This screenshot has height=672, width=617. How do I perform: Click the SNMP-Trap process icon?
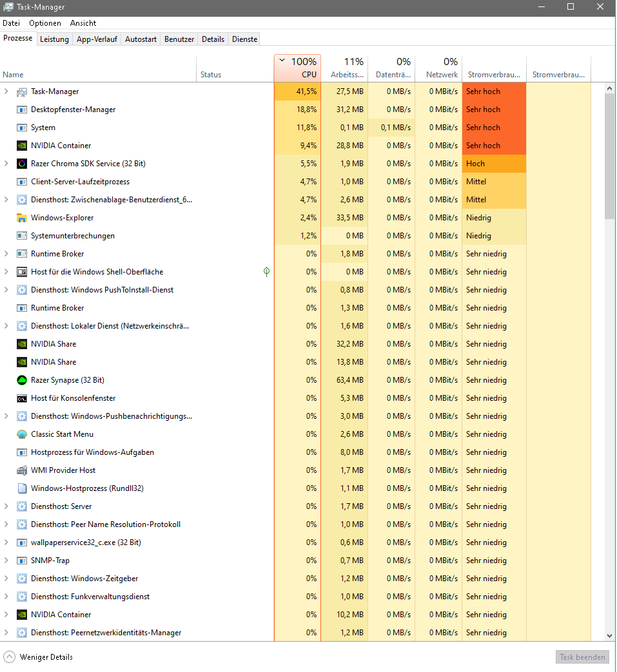tap(22, 561)
